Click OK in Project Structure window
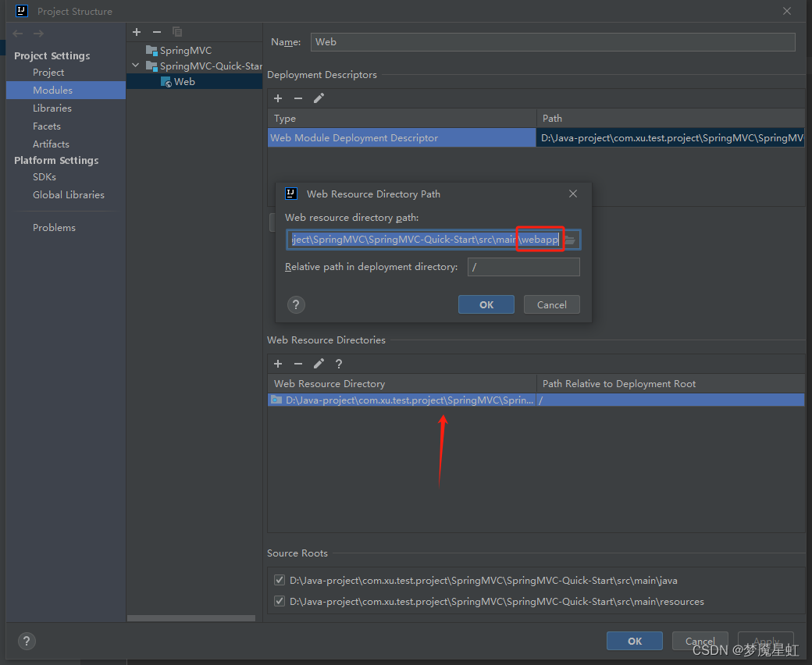Screen dimensions: 812x665 click(x=634, y=642)
